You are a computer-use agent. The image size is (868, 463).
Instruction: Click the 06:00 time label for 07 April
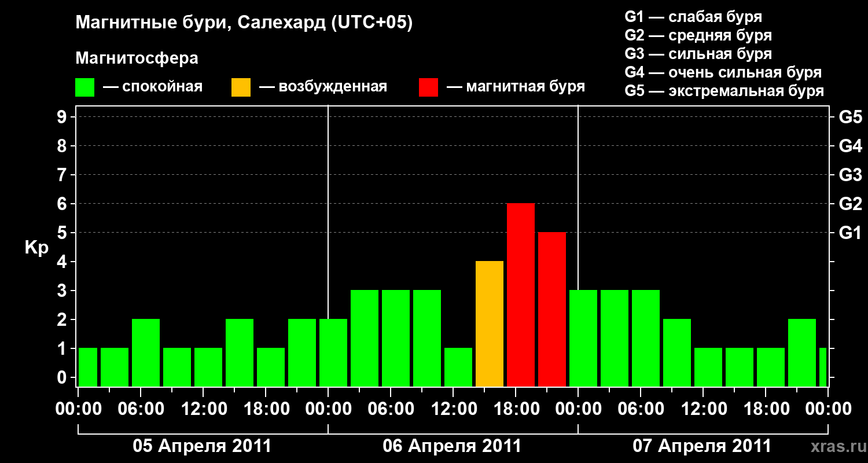(641, 409)
